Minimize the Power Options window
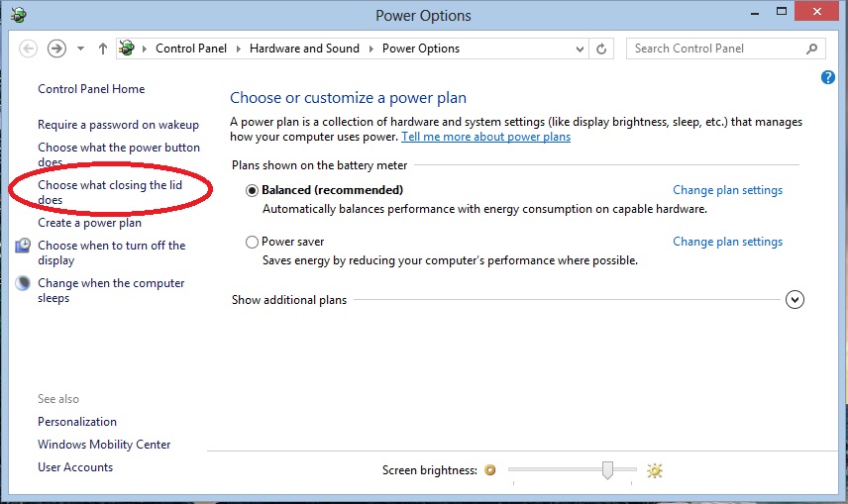The image size is (848, 504). 755,13
